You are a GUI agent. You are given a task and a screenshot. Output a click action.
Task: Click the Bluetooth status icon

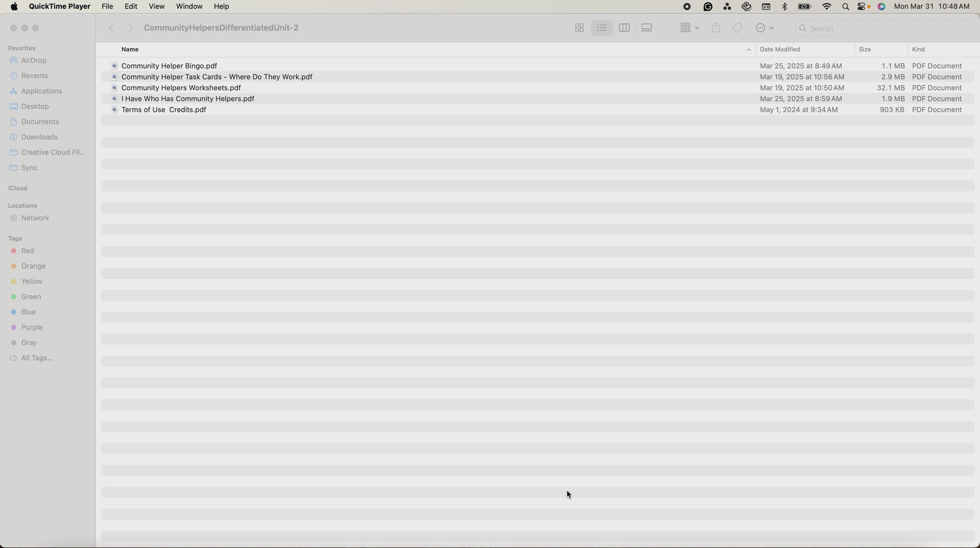(784, 6)
